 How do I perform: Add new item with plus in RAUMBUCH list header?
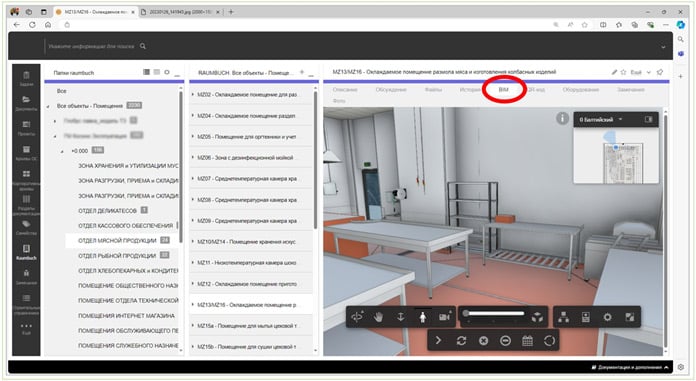click(302, 72)
